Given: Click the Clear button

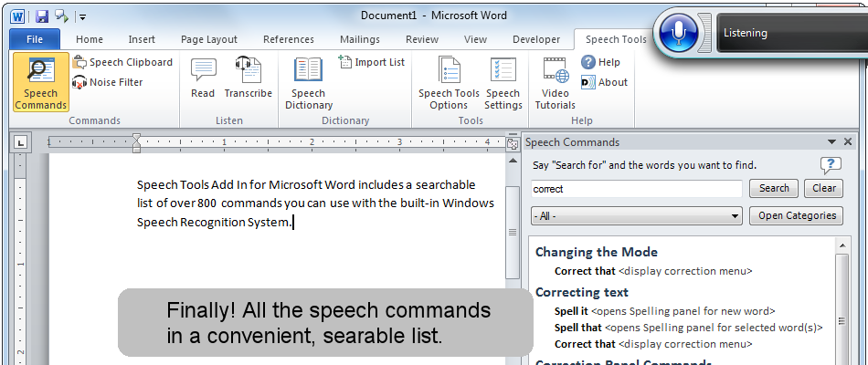Looking at the screenshot, I should 824,188.
